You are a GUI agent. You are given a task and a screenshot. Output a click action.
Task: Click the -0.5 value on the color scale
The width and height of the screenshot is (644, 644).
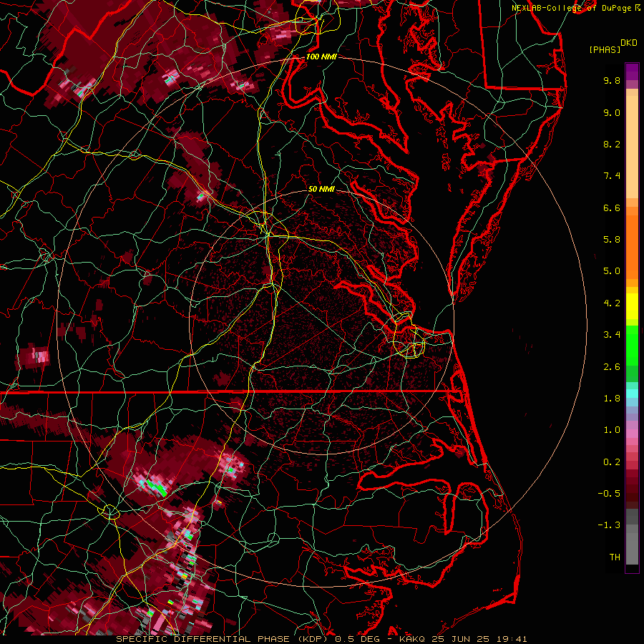pos(609,494)
